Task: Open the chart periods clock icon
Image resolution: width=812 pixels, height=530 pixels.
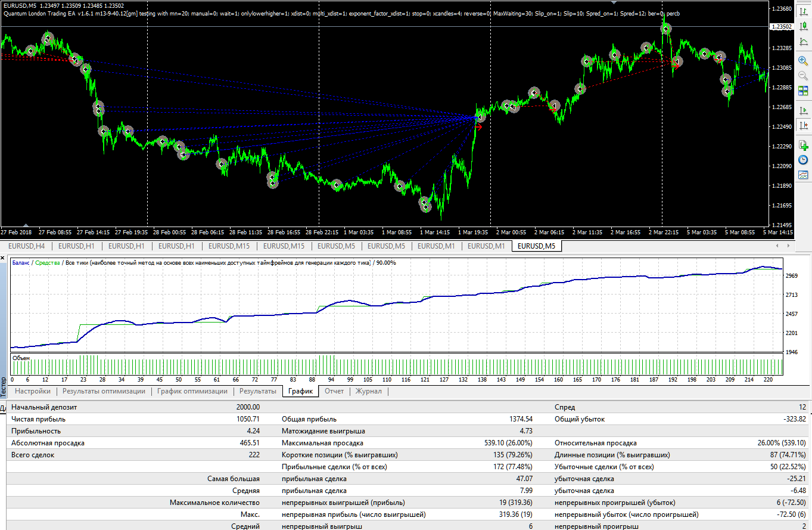Action: click(803, 160)
